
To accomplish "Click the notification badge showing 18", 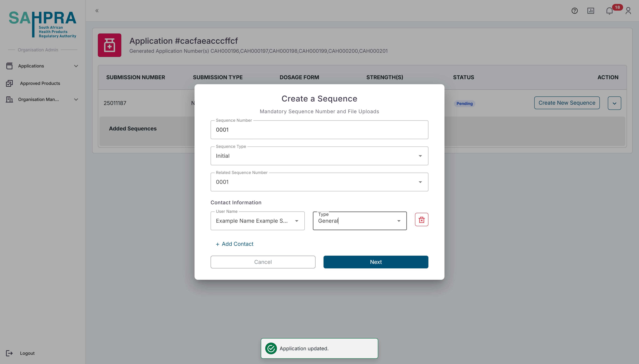I will pos(618,7).
